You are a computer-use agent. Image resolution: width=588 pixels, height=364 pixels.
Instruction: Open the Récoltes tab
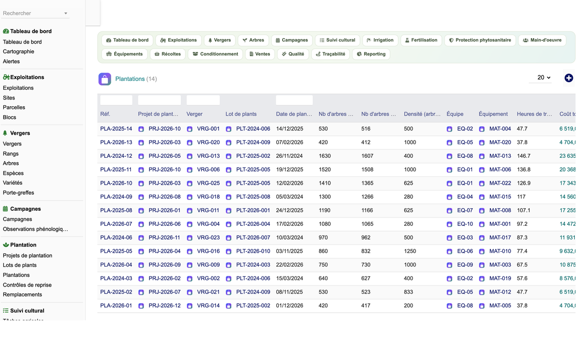pos(168,54)
